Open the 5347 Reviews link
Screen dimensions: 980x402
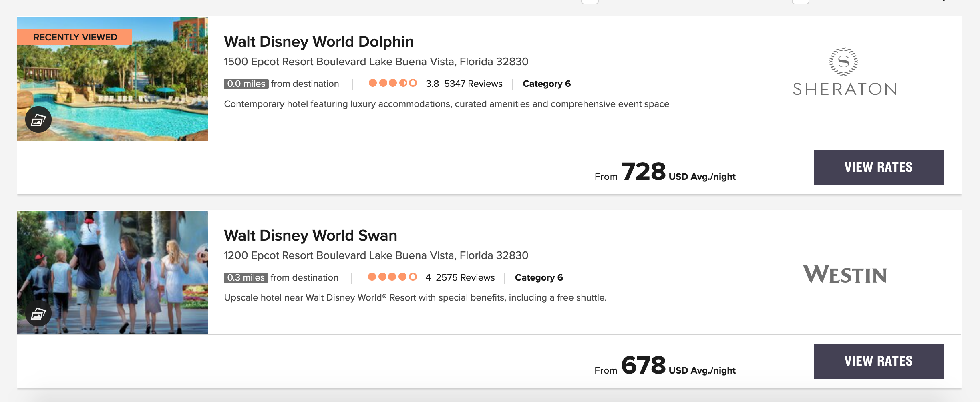coord(473,84)
